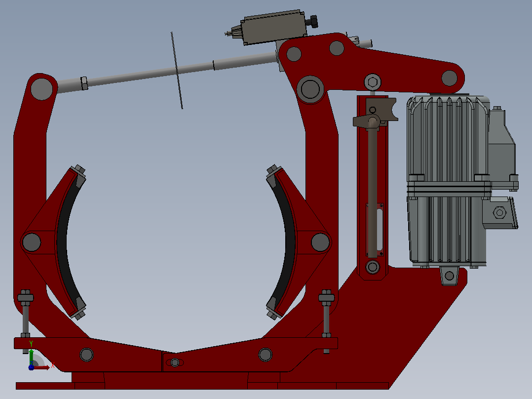This screenshot has height=399, width=532.
Task: Select the top pivot pin of left arm
Action: coord(41,89)
